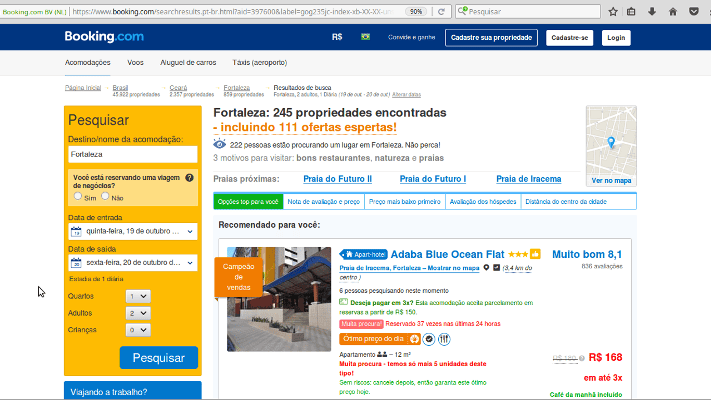Viewport: 711px width, 400px height.
Task: Click the business trip help question mark icon
Action: click(x=190, y=178)
